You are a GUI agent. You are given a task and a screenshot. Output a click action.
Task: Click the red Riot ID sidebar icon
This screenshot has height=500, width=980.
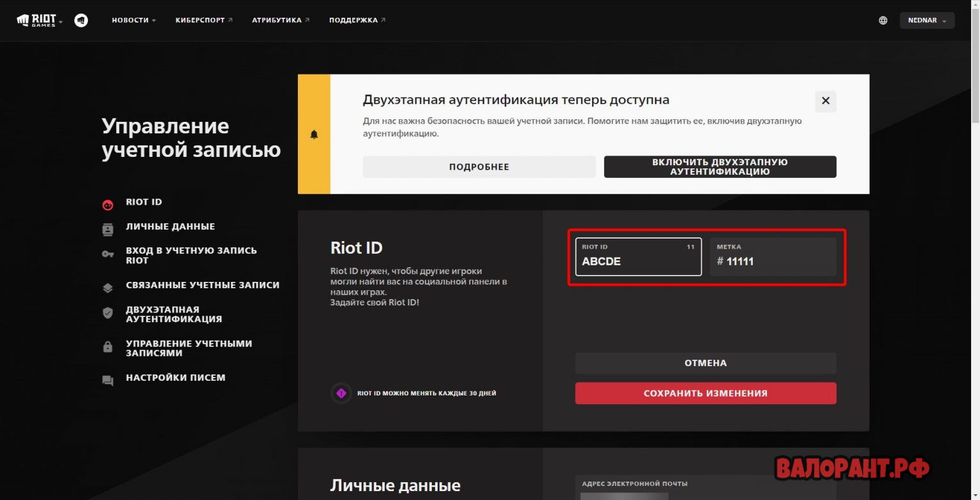(x=108, y=205)
